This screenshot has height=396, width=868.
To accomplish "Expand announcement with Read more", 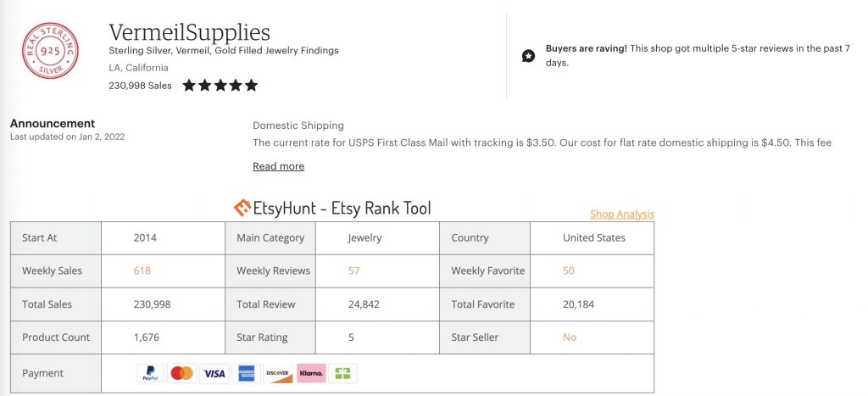I will 278,166.
